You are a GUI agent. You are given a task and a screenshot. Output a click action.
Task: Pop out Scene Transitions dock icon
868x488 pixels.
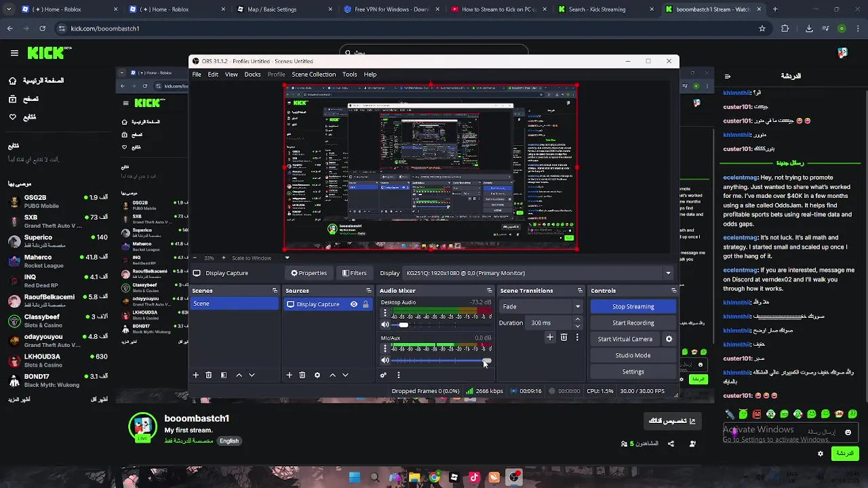(x=579, y=291)
